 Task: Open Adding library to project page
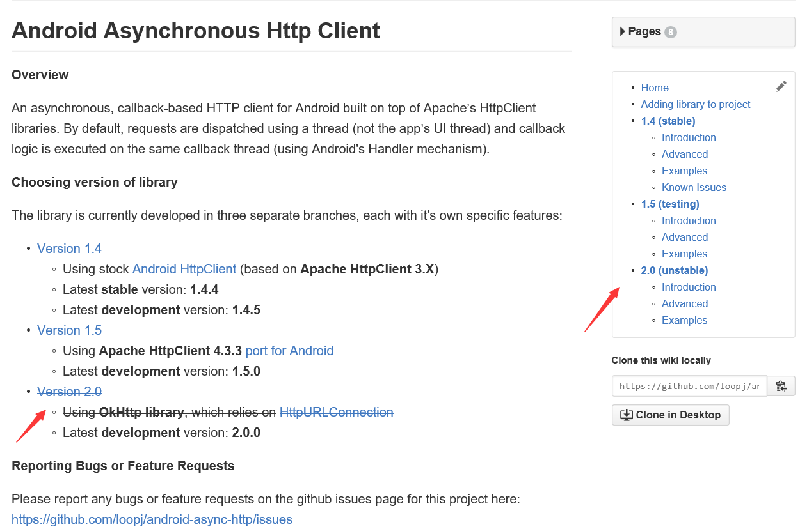695,104
